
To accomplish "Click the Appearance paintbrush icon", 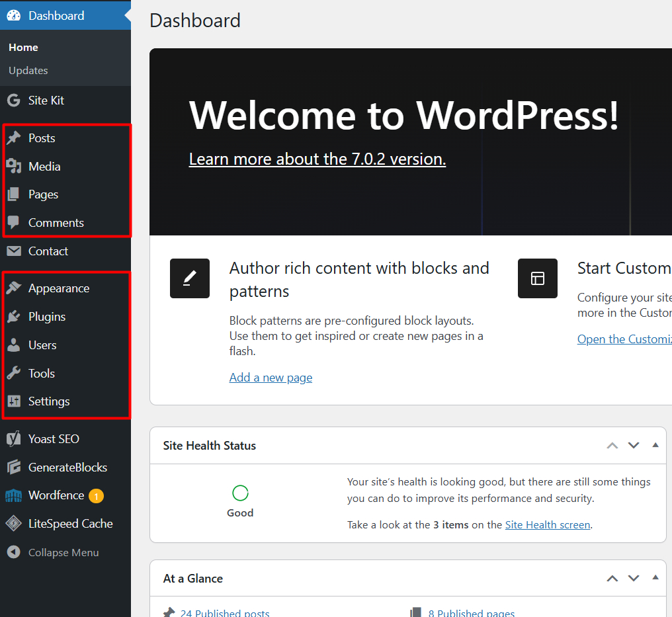I will pos(14,288).
